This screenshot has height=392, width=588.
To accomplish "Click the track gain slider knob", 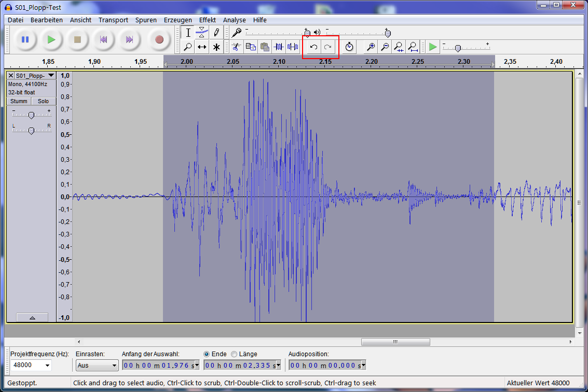I will [x=32, y=115].
